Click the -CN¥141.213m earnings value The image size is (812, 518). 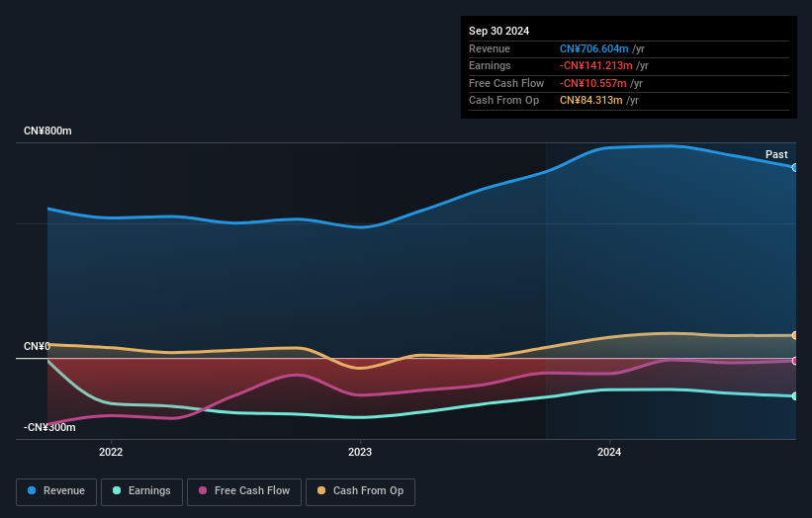596,65
